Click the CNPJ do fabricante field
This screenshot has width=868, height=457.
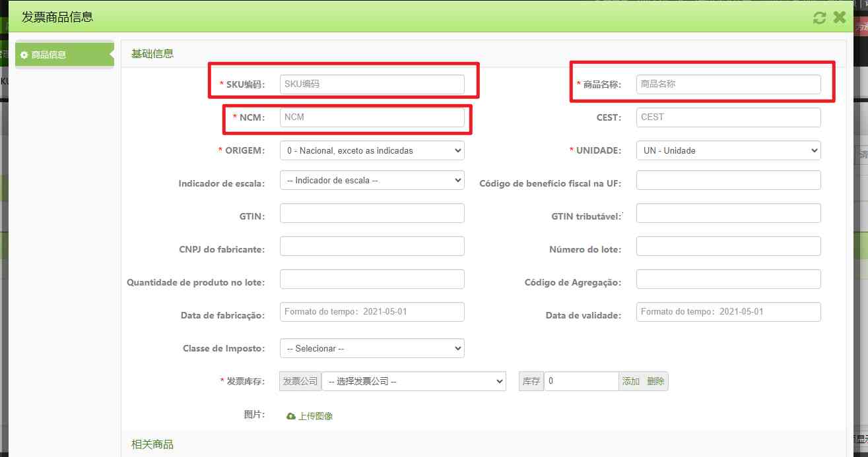pos(372,246)
